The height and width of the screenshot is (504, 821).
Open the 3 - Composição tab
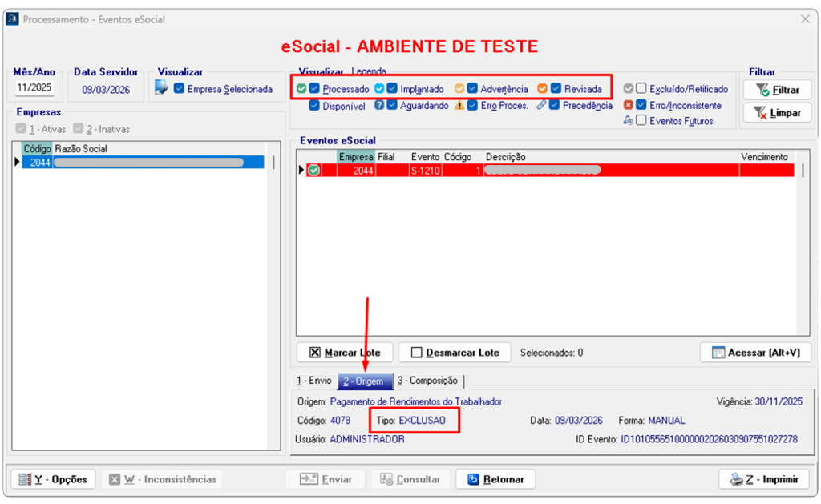click(x=427, y=381)
